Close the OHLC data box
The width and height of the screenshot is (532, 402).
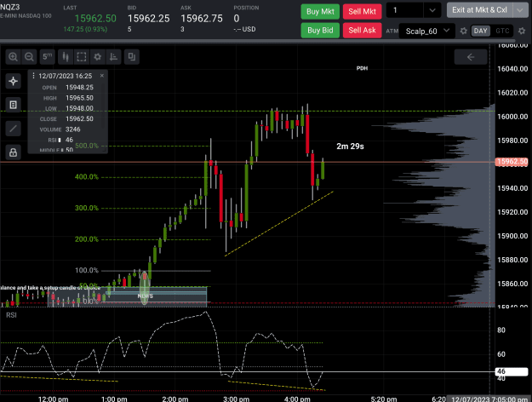click(x=102, y=76)
